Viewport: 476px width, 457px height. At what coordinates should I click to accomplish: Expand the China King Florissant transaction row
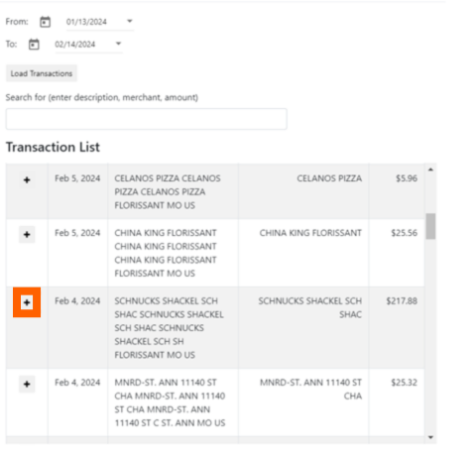click(x=27, y=235)
